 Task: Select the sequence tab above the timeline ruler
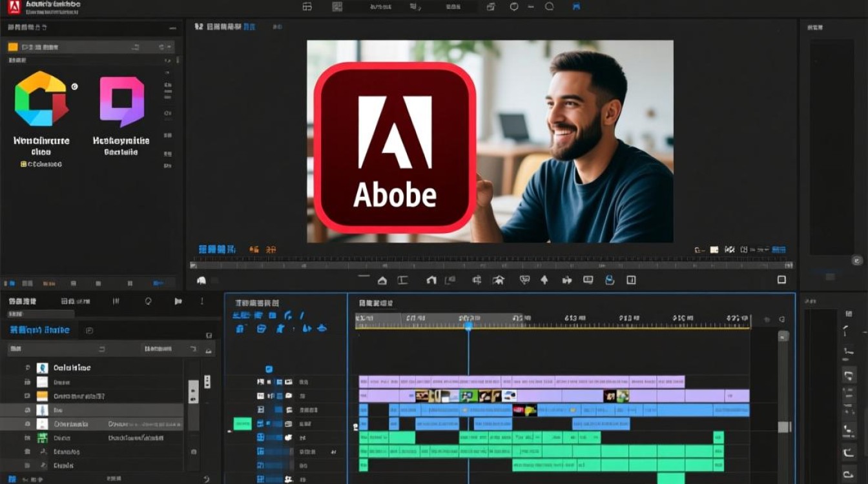pyautogui.click(x=377, y=303)
